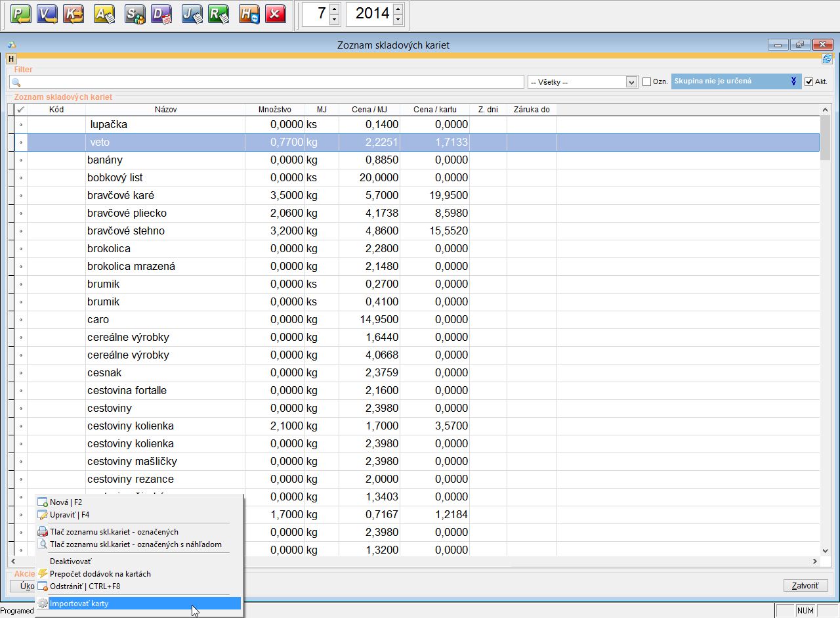The width and height of the screenshot is (840, 618).
Task: Sort by the Názov column header
Action: click(165, 110)
